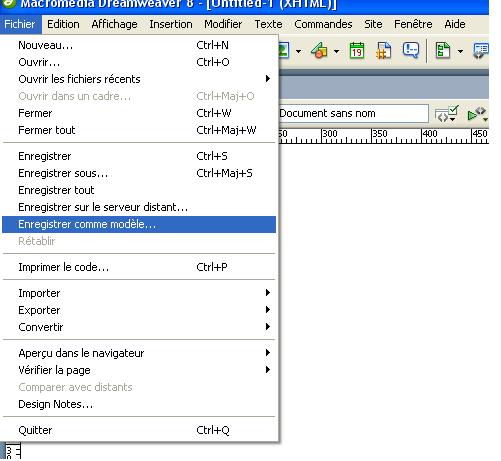Click the Tag Chooser icon
Screen dimensions: 501x461
point(481,51)
